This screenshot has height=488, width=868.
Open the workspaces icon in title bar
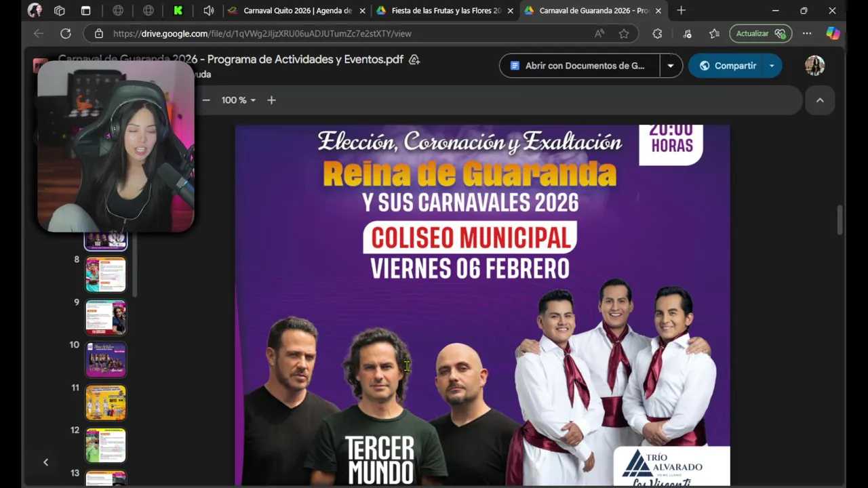[x=60, y=11]
